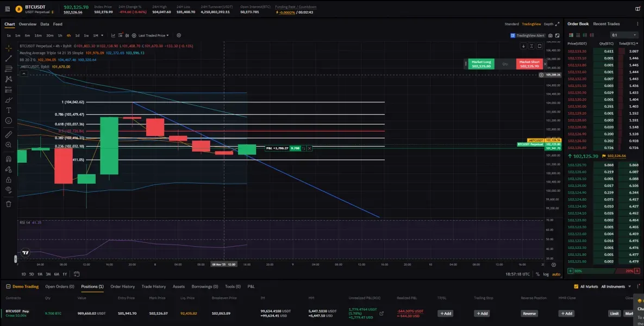The image size is (644, 326).
Task: Select the ruler measure tool
Action: [9, 134]
